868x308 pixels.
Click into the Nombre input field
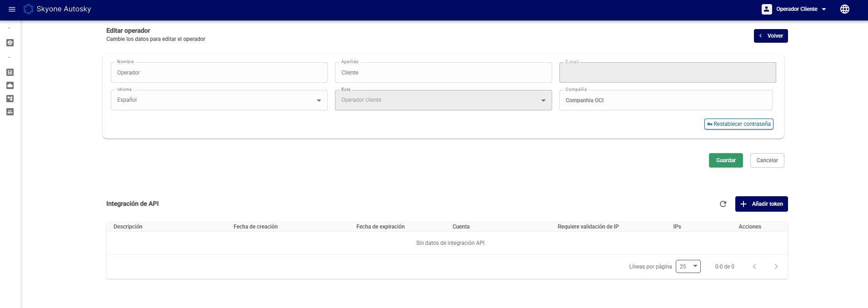click(x=219, y=73)
